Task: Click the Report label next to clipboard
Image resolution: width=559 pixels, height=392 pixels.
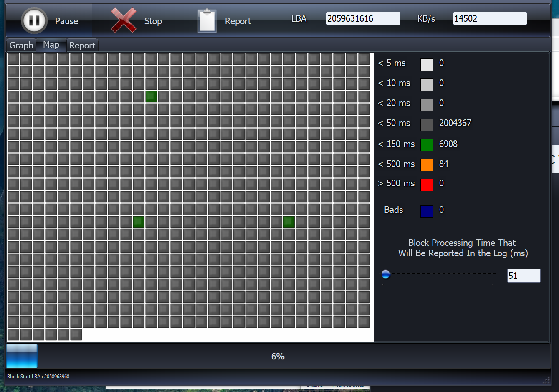Action: [238, 21]
